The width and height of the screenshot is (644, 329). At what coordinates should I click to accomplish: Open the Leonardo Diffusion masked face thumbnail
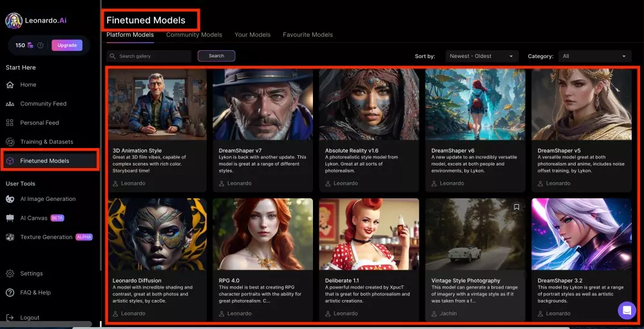(157, 234)
